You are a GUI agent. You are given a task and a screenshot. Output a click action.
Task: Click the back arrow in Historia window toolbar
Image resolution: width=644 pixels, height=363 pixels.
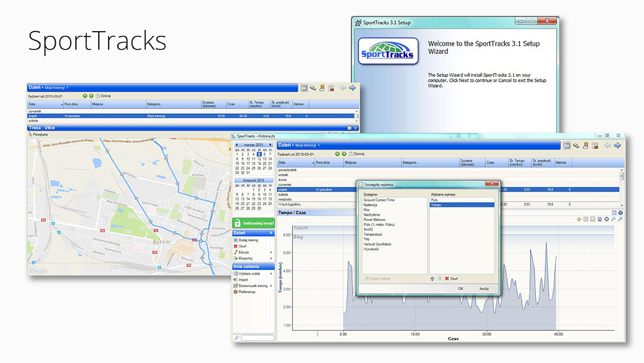(607, 146)
